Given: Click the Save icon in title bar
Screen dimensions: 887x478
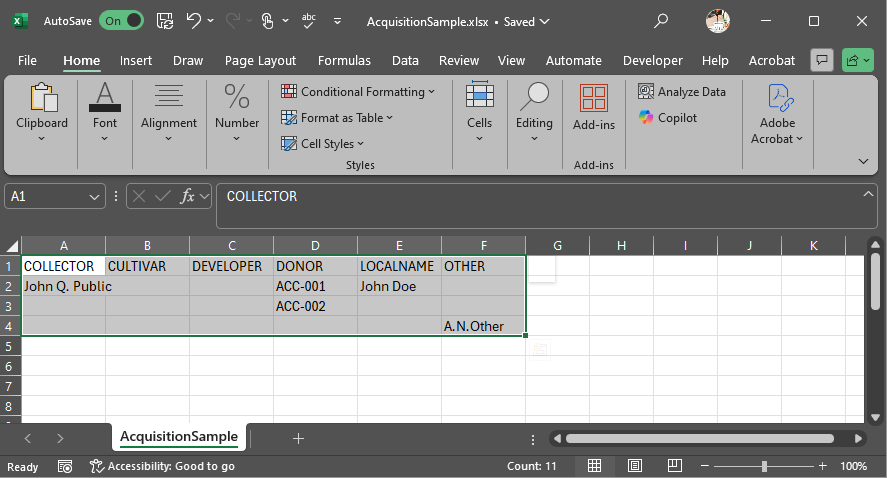Looking at the screenshot, I should (x=164, y=20).
